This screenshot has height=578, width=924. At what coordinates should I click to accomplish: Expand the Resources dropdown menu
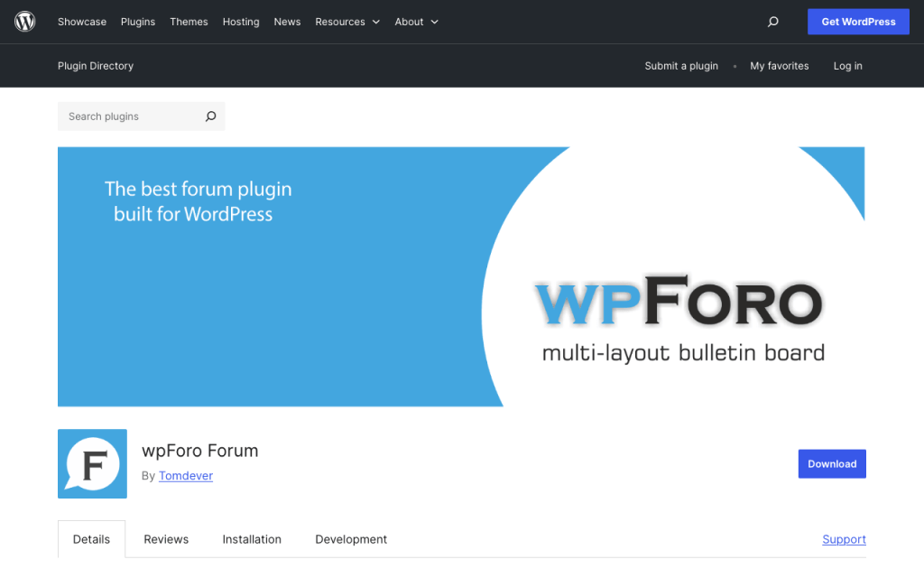347,22
